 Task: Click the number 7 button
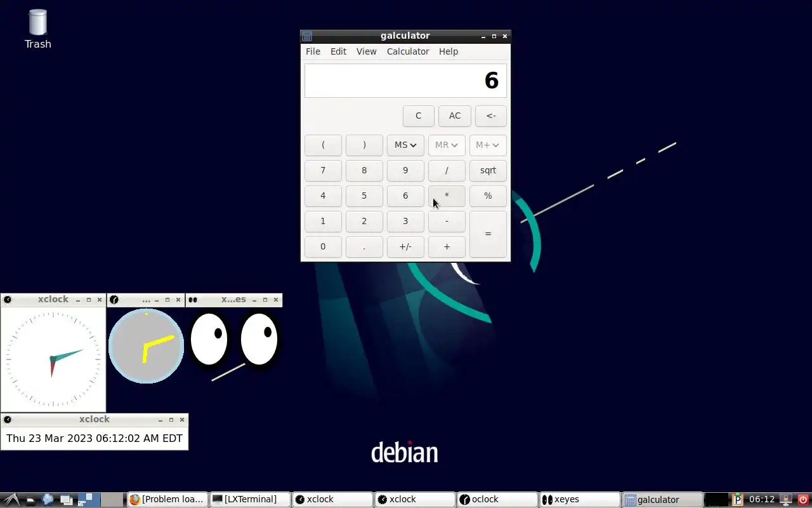coord(323,170)
